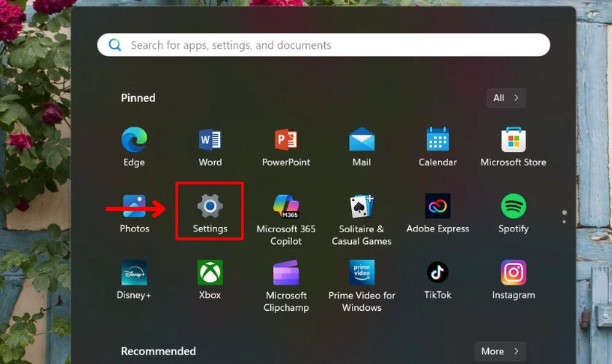Click the search magnifier icon
Image resolution: width=612 pixels, height=364 pixels.
coord(115,45)
